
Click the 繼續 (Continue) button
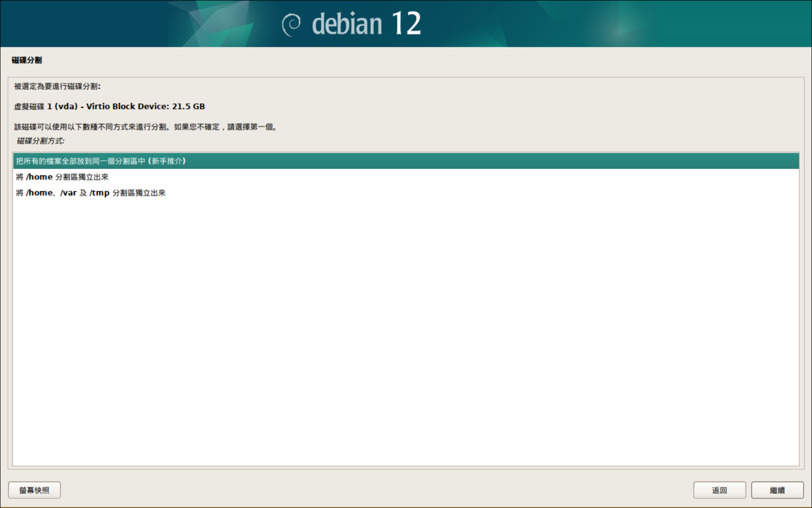tap(777, 490)
